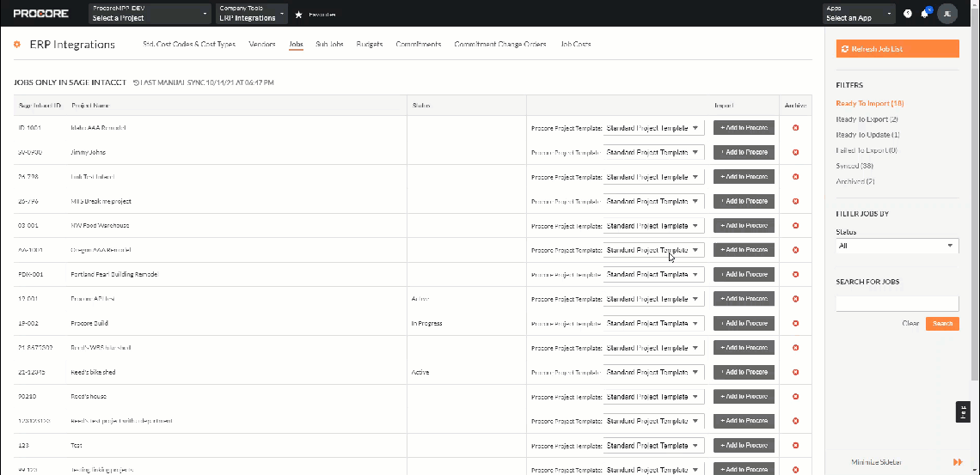Expand the Company Tools dropdown
980x475 pixels.
[250, 14]
